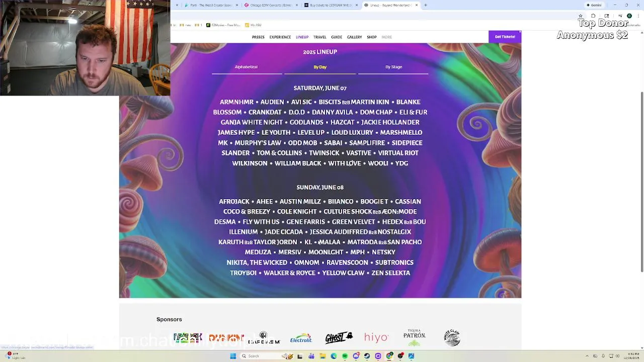Image resolution: width=644 pixels, height=362 pixels.
Task: Open the PASSES menu item
Action: click(x=258, y=37)
